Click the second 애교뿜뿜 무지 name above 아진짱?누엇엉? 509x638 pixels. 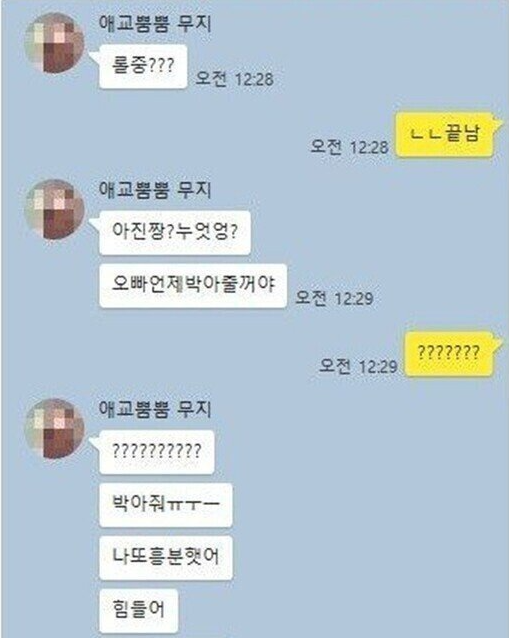[x=155, y=190]
